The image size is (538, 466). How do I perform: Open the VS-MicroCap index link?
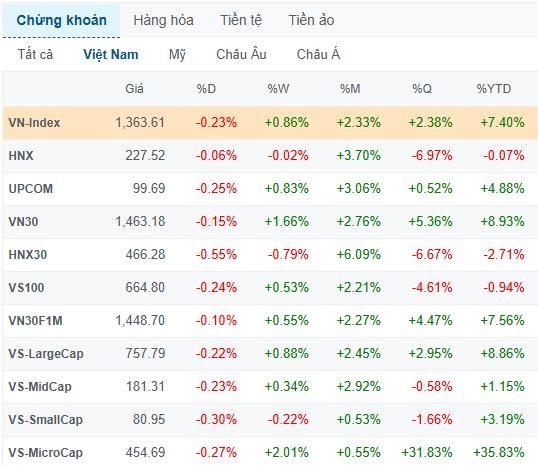[46, 452]
